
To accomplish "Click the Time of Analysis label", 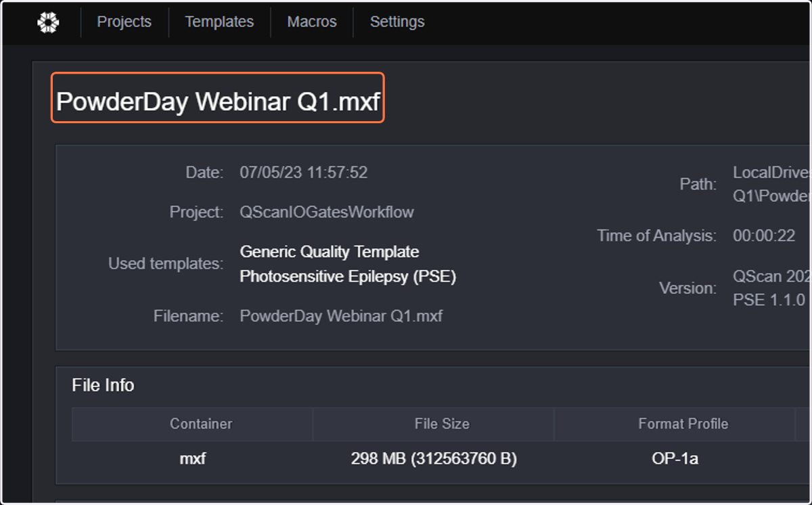I will pyautogui.click(x=656, y=236).
